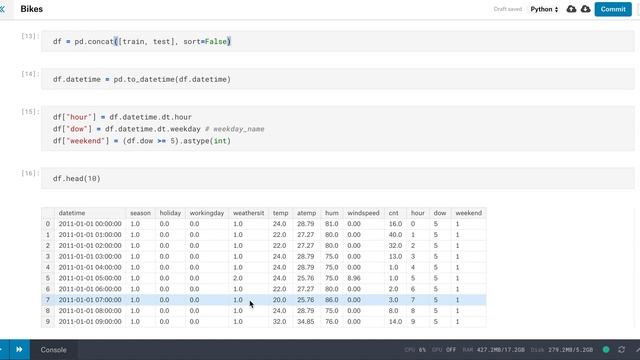Click into cell 14 to_datetime code
Image resolution: width=640 pixels, height=360 pixels.
point(338,79)
